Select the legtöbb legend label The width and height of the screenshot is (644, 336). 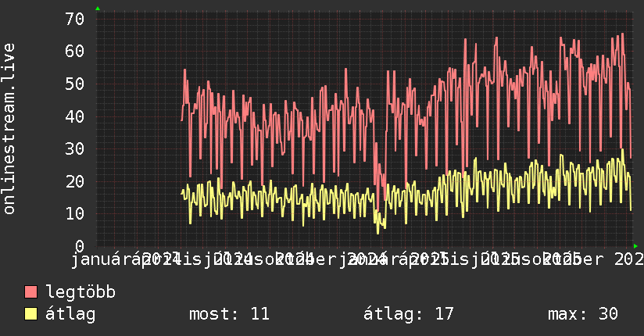pos(80,291)
